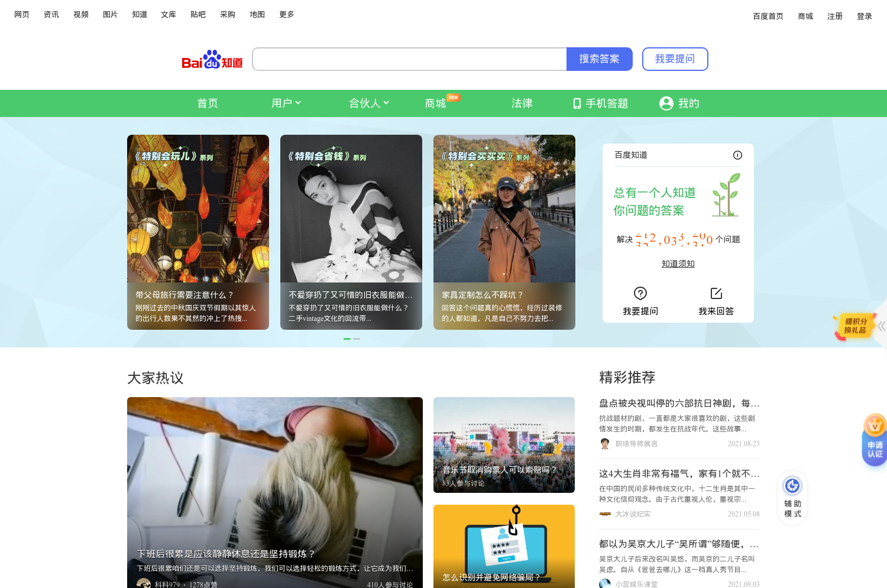887x588 pixels.
Task: Open the 特别会玩儿 lantern thumbnail card
Action: coord(198,232)
